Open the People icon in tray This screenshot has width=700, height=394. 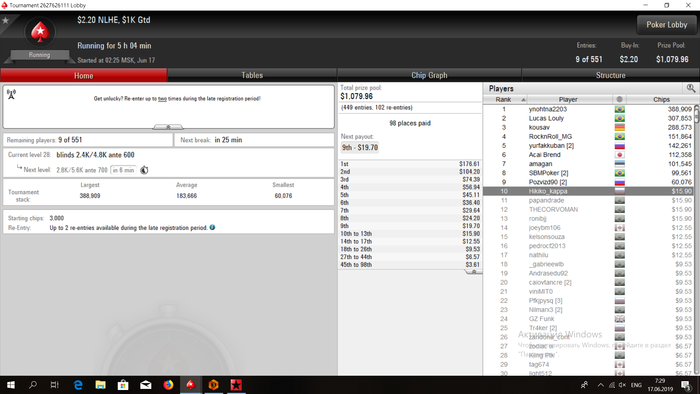584,385
